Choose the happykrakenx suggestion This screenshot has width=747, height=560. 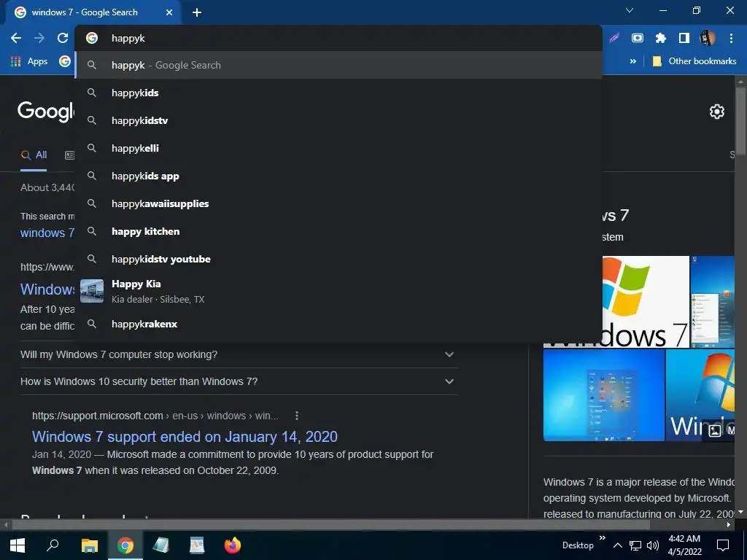click(338, 324)
